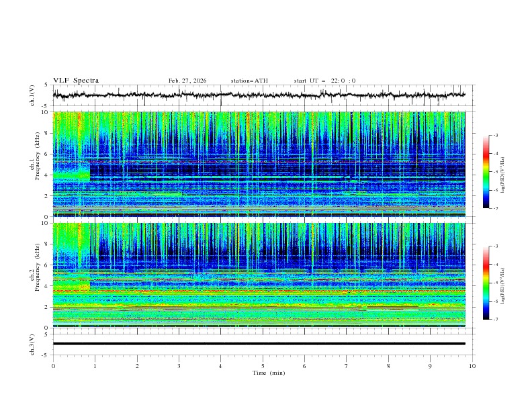Click the "ch.3(V)" axis label
Screen dimensions: 532x411
32,345
